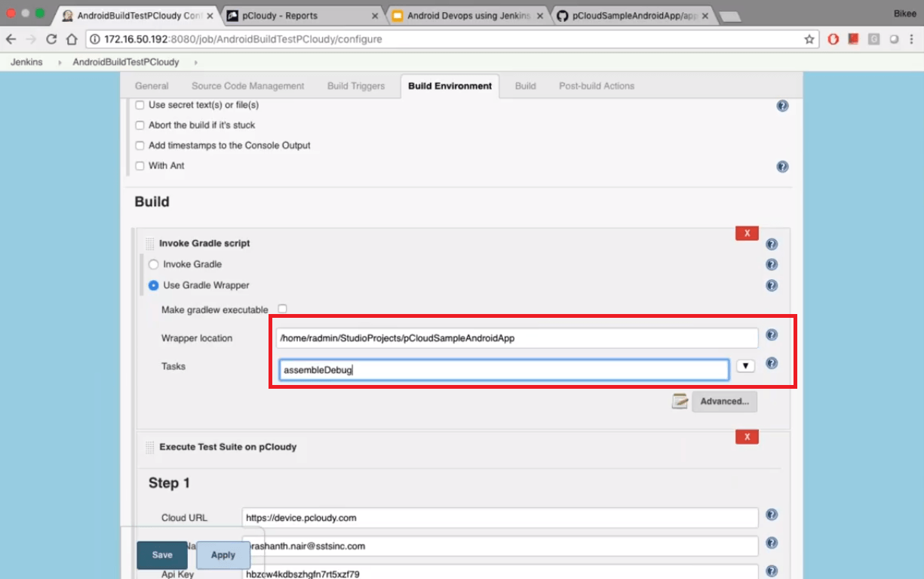This screenshot has height=579, width=924.
Task: Show help for the Invoke Gradle radio option
Action: 772,264
